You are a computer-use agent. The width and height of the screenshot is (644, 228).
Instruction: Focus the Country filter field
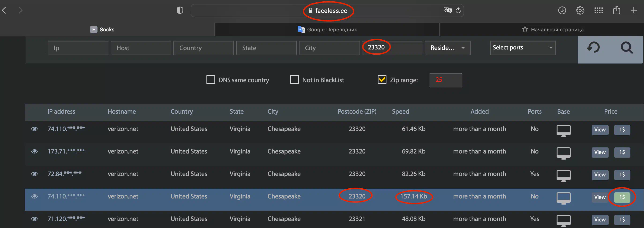pyautogui.click(x=203, y=48)
